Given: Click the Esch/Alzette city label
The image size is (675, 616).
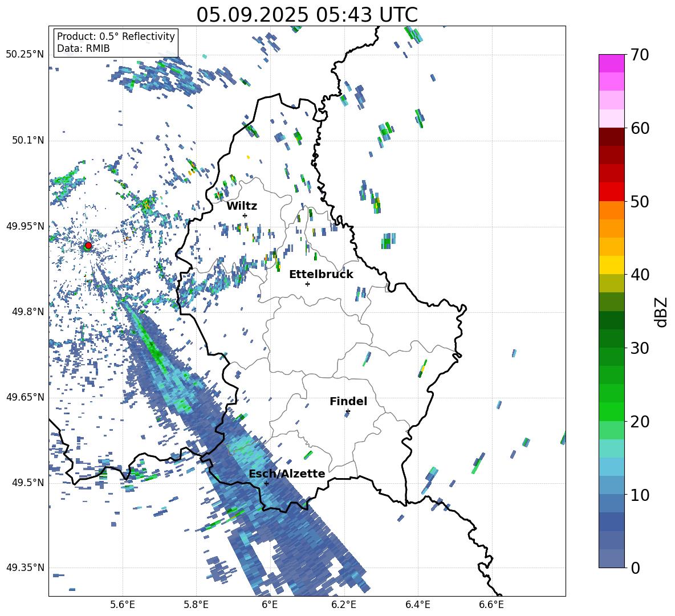Looking at the screenshot, I should click(x=287, y=474).
